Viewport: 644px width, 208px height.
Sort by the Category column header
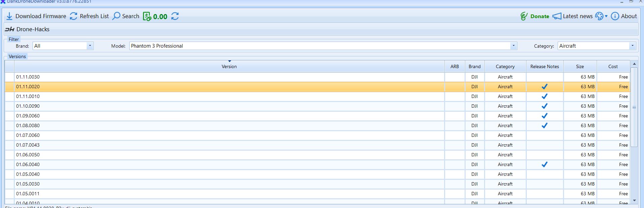pyautogui.click(x=505, y=66)
